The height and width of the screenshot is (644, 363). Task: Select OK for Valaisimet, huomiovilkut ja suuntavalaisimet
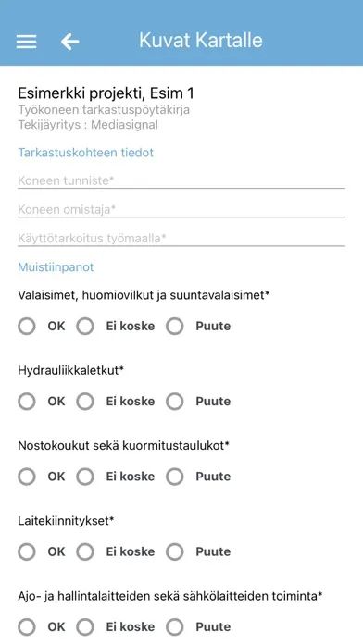[x=27, y=327]
